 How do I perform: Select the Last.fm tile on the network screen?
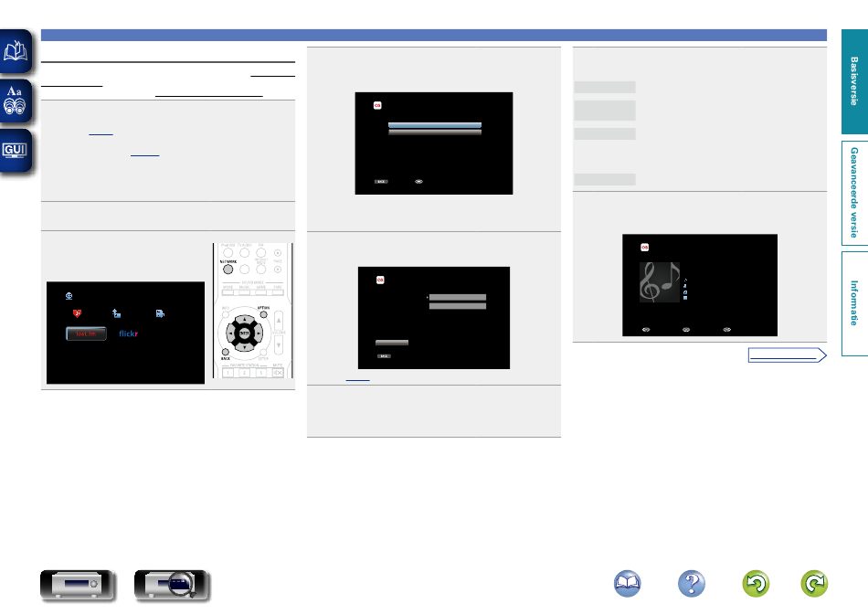point(84,333)
